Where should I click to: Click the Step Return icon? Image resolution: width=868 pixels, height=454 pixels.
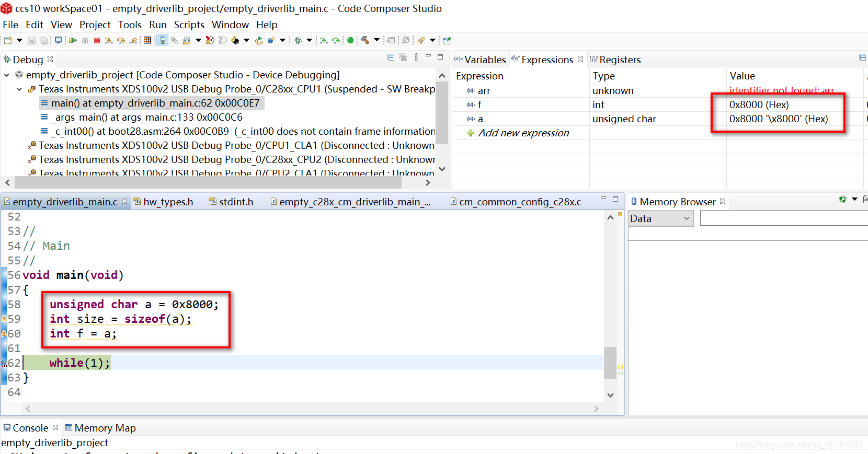(134, 40)
